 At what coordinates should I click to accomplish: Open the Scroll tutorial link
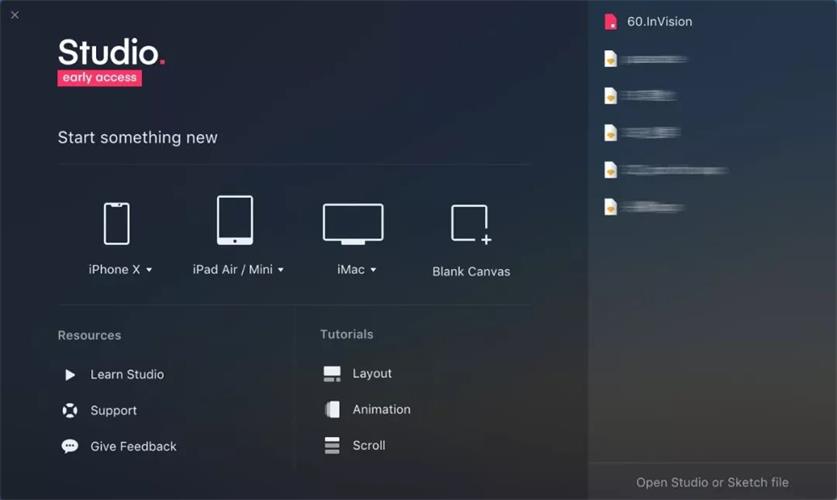(x=369, y=445)
